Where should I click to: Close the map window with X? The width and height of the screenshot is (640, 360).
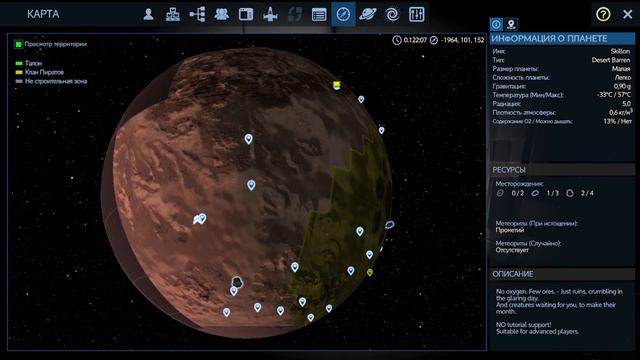coord(628,14)
